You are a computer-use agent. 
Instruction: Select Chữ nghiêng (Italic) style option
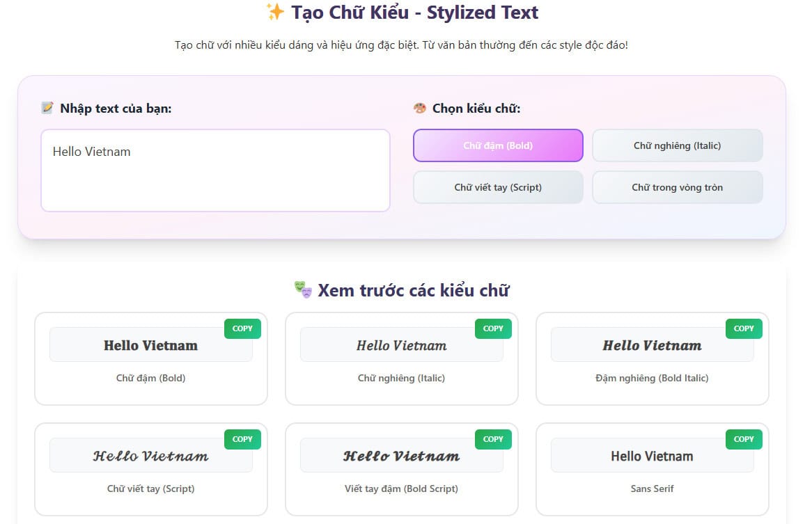677,145
